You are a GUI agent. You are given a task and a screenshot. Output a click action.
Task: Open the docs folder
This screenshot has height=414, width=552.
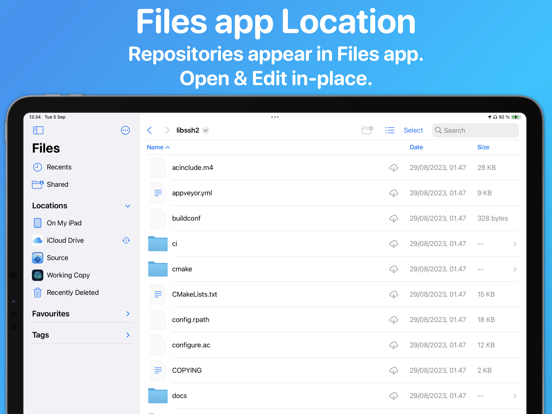pos(333,396)
